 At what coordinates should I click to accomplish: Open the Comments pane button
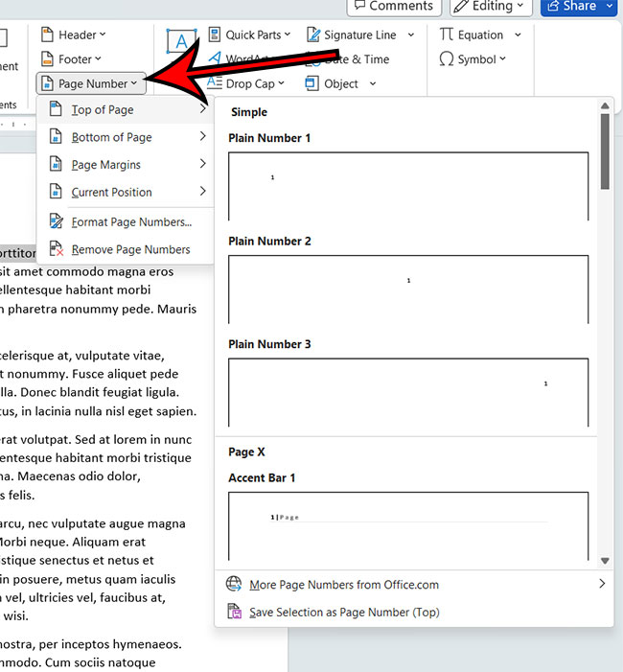coord(394,6)
